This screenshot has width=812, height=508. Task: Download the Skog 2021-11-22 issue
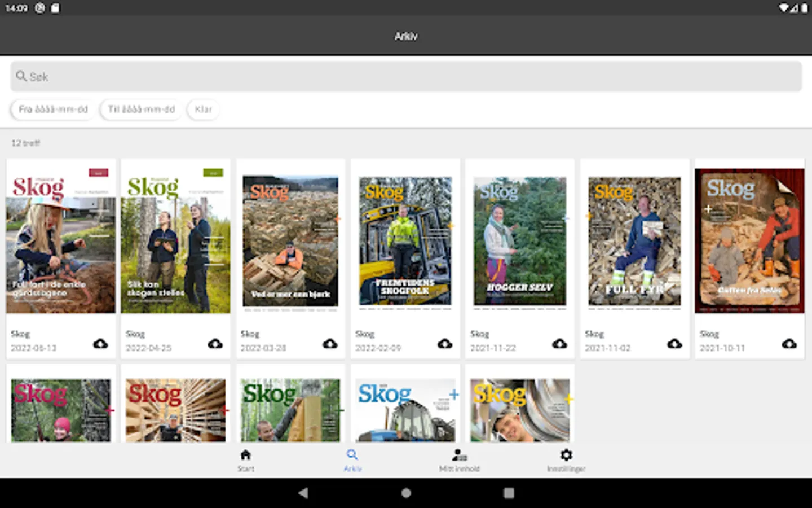click(559, 344)
